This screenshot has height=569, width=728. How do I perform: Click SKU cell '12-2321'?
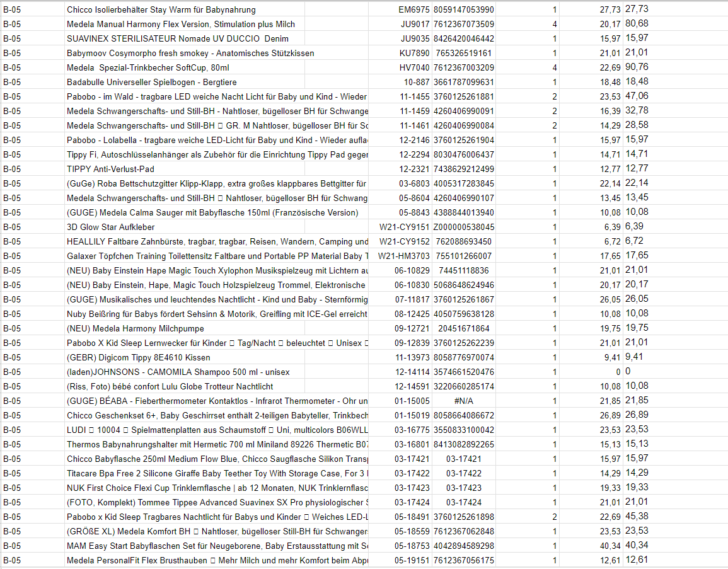click(x=400, y=169)
